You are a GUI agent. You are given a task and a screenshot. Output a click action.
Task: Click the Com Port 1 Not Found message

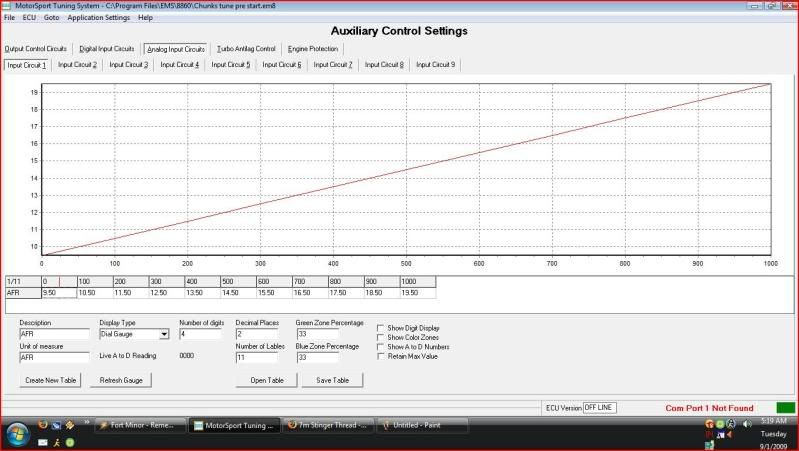coord(709,408)
